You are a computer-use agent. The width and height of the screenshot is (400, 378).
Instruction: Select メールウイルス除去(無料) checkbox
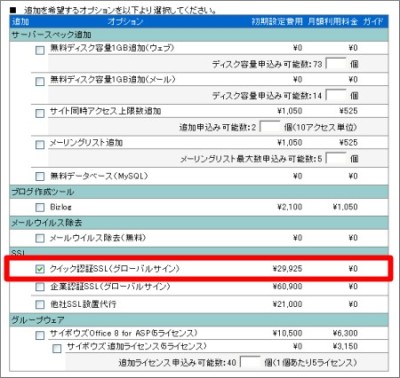click(x=40, y=238)
